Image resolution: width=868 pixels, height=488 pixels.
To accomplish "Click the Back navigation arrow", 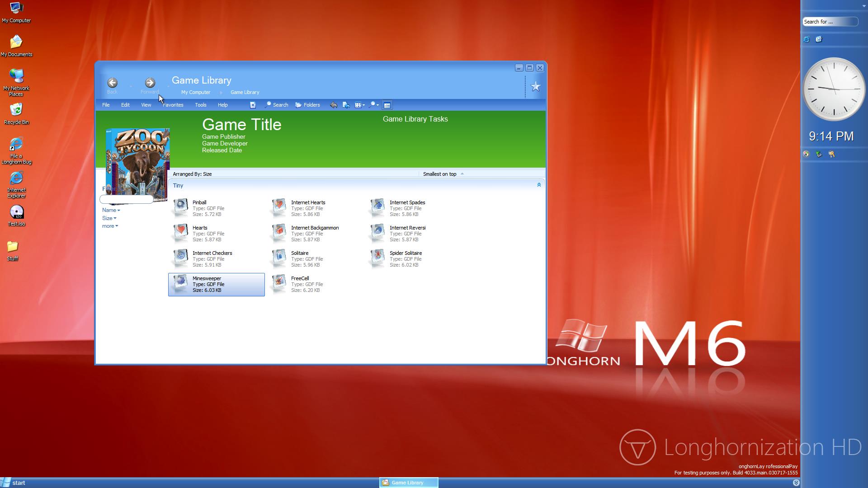I will coord(112,83).
